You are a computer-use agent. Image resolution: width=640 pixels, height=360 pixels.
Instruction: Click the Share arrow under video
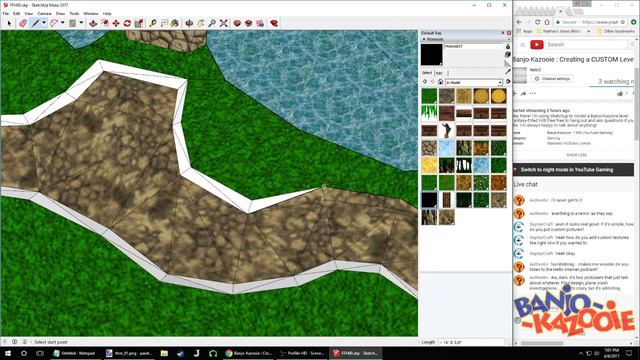[x=523, y=93]
